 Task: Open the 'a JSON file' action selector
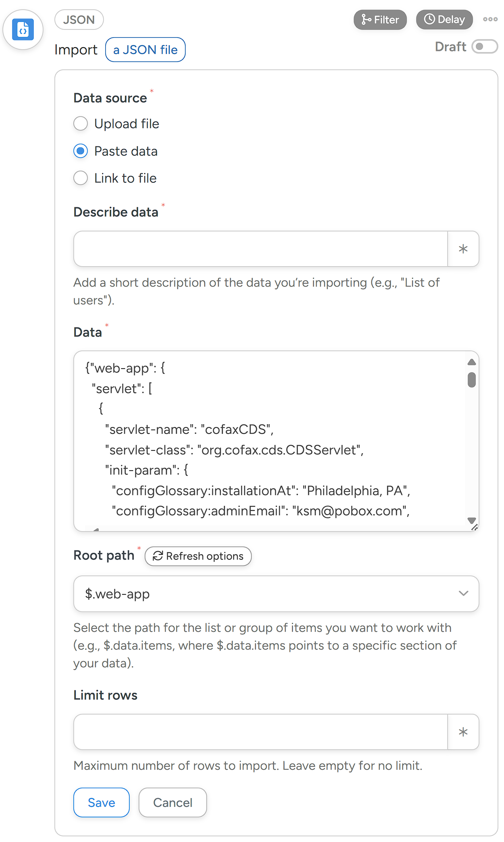(x=145, y=50)
